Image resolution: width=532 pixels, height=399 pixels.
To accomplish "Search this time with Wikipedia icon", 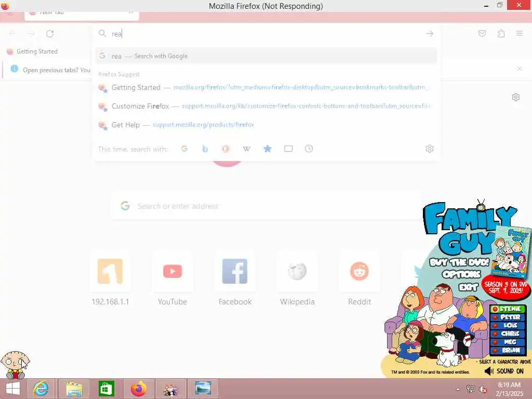I will pyautogui.click(x=247, y=149).
